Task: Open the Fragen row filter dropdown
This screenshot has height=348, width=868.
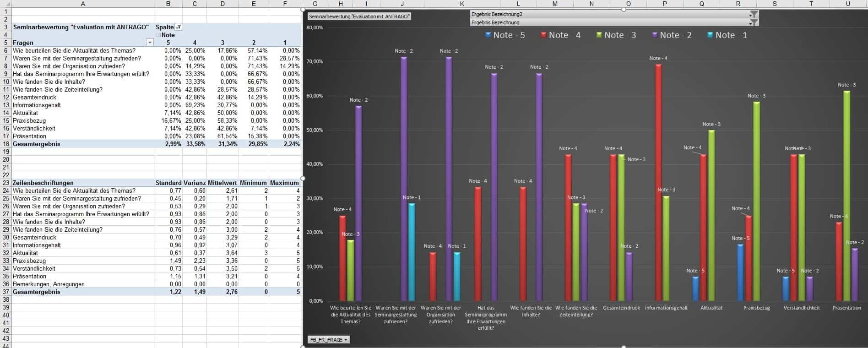Action: tap(149, 43)
